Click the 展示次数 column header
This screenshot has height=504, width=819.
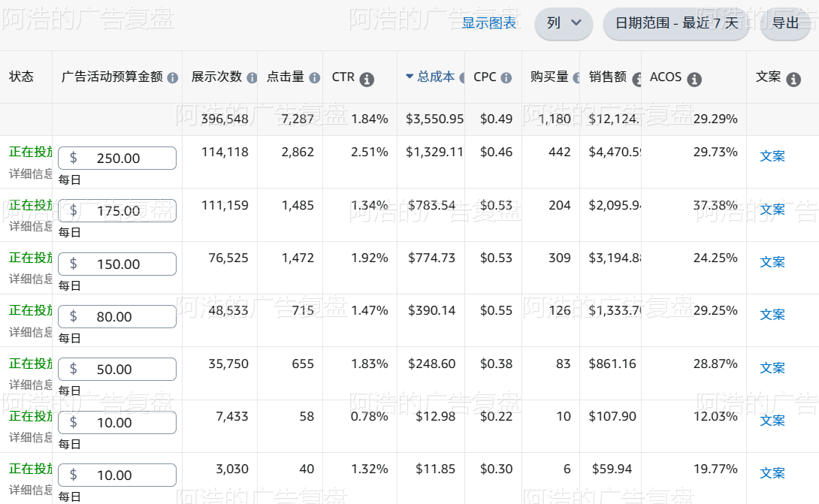point(216,77)
